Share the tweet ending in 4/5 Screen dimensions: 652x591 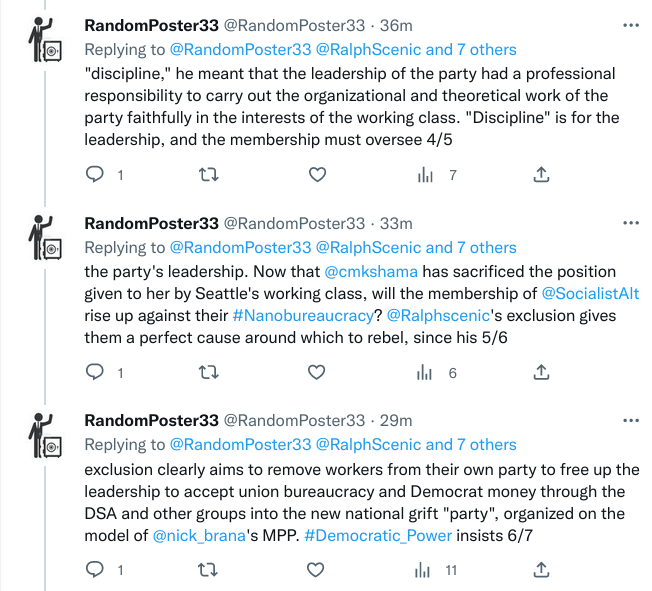pos(541,175)
